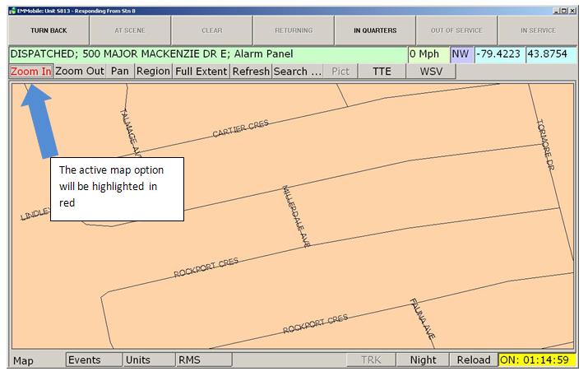Refresh the map display
Screen dimensions: 588x376
coord(251,72)
